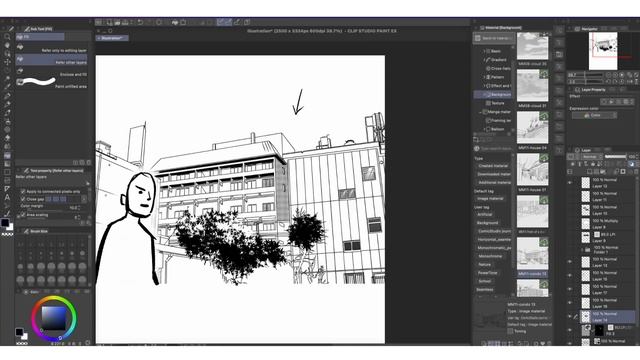Open the Expression color dropdown

[594, 116]
